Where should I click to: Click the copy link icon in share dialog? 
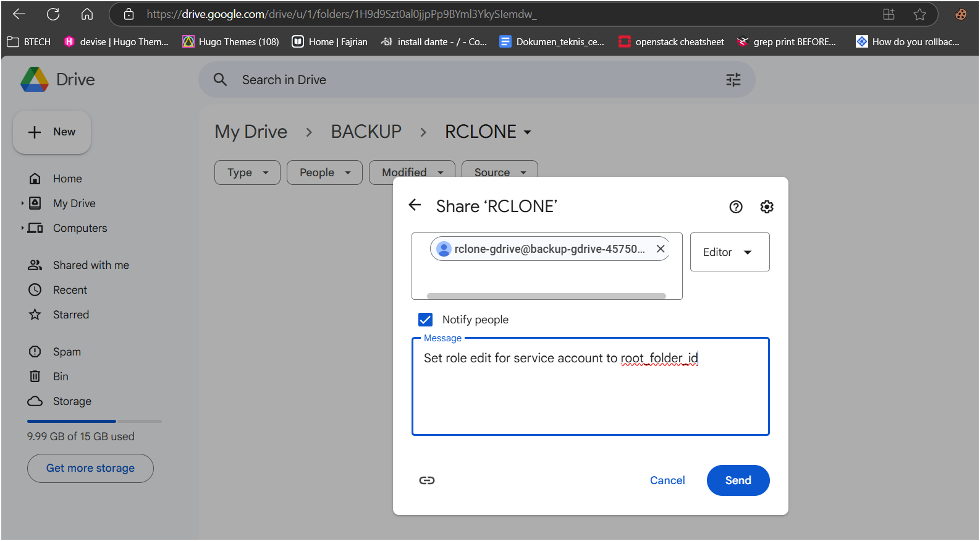[x=427, y=480]
